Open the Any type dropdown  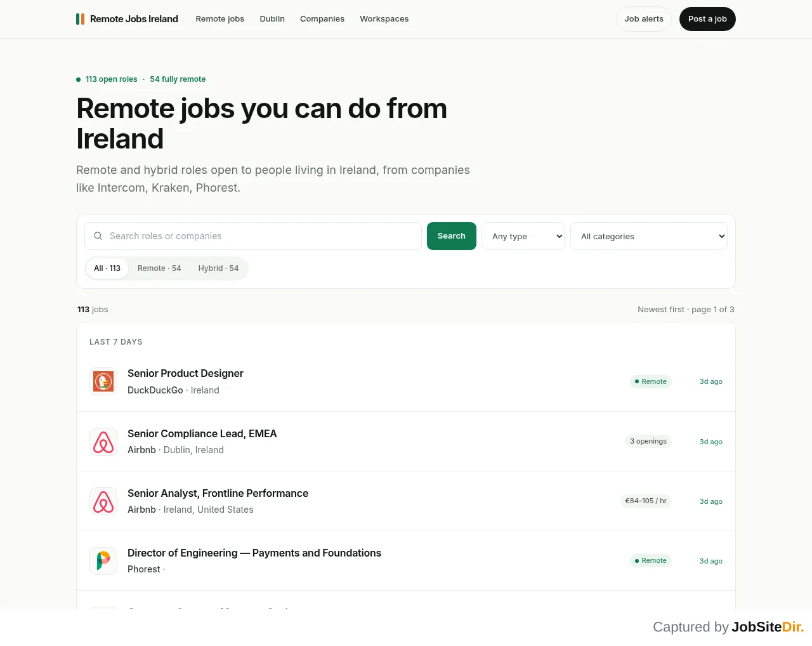523,236
